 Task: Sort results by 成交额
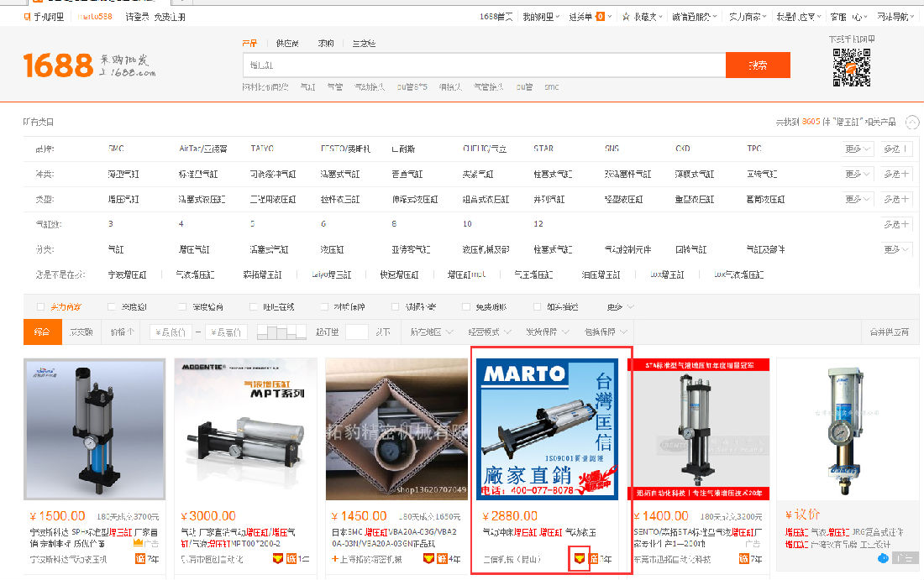[x=81, y=332]
